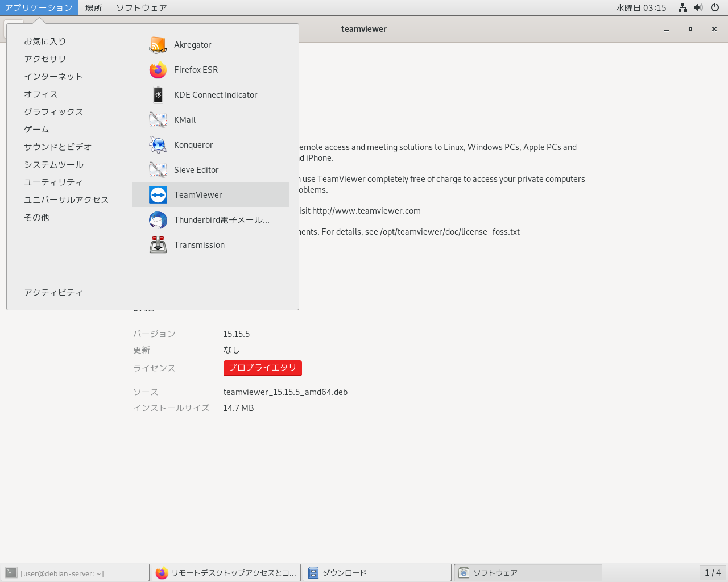Select the ユニバーサルアクセス category
728x582 pixels.
pos(67,200)
